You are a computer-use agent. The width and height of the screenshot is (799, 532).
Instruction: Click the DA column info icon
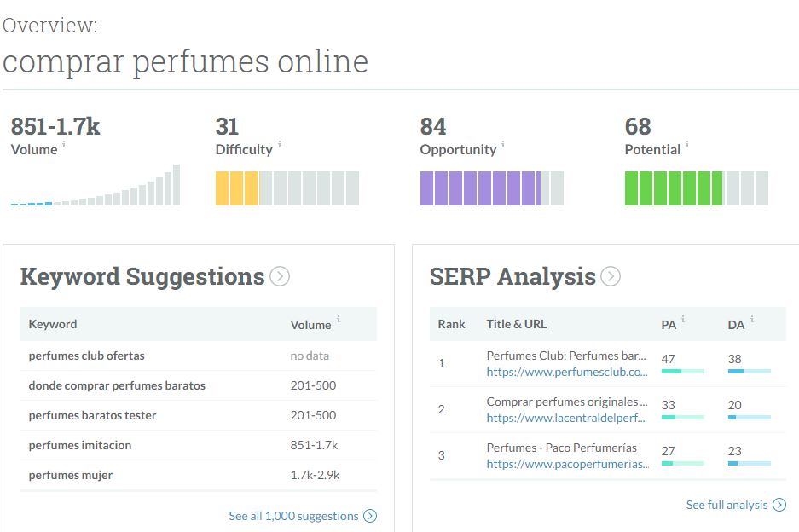(x=751, y=320)
